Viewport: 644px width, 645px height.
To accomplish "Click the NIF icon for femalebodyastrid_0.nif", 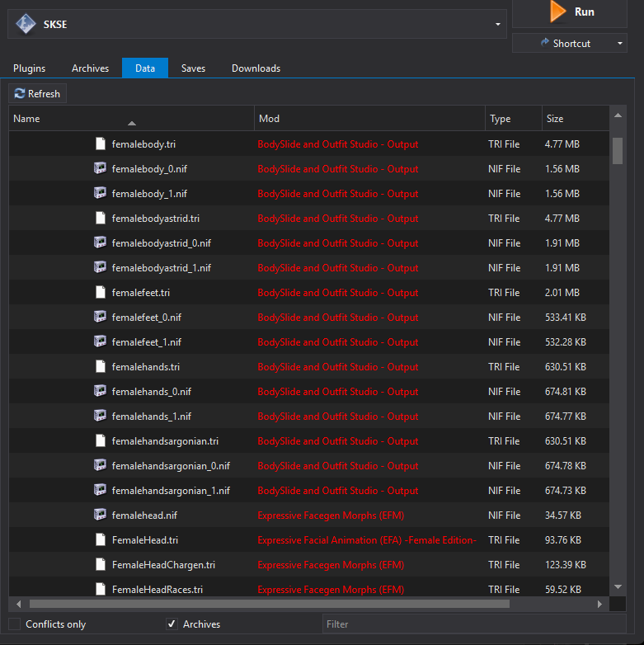I will (100, 242).
